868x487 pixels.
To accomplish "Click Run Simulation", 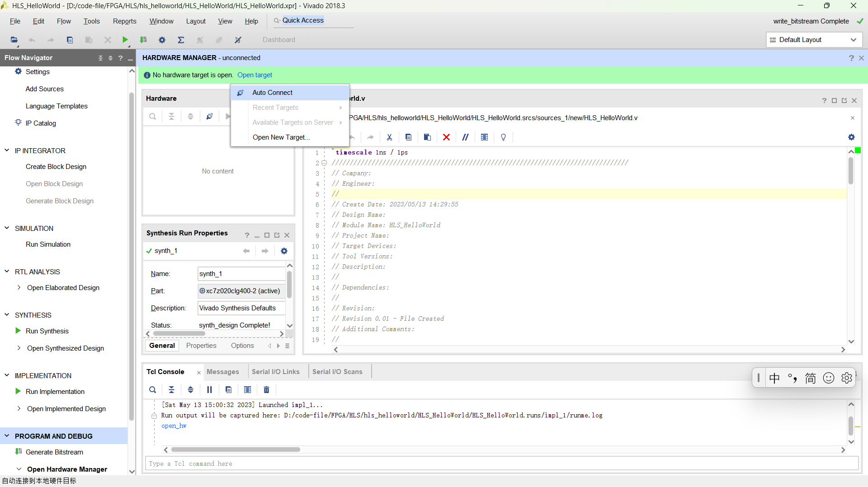I will (48, 244).
